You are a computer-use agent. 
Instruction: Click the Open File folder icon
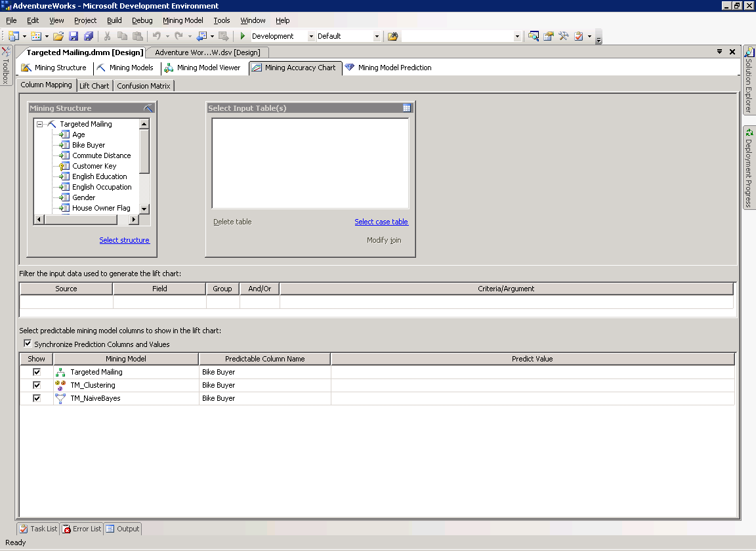point(58,36)
